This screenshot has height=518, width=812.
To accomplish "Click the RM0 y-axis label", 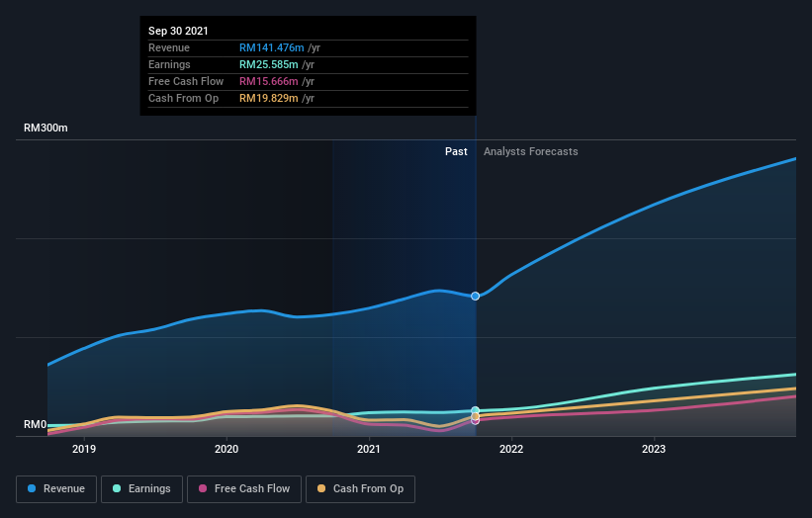I will [x=36, y=425].
